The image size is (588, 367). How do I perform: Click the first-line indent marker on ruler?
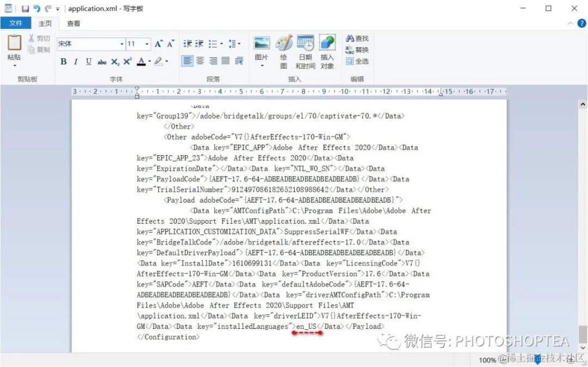point(137,89)
